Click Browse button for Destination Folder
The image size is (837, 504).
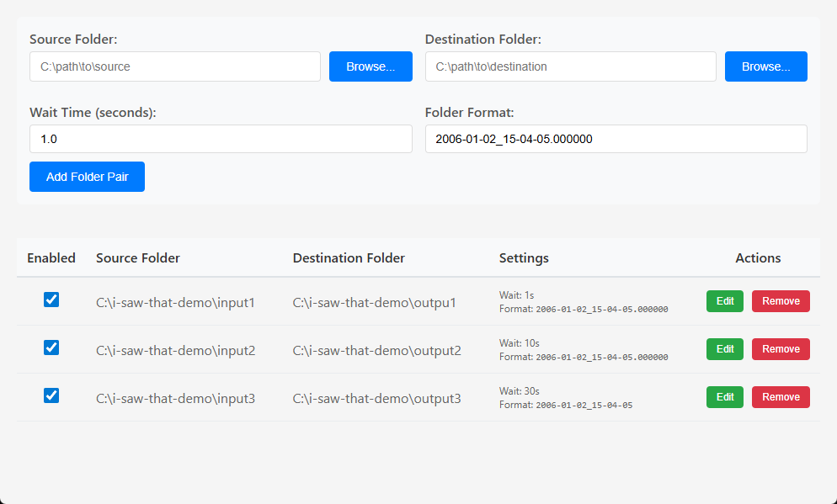pos(765,66)
